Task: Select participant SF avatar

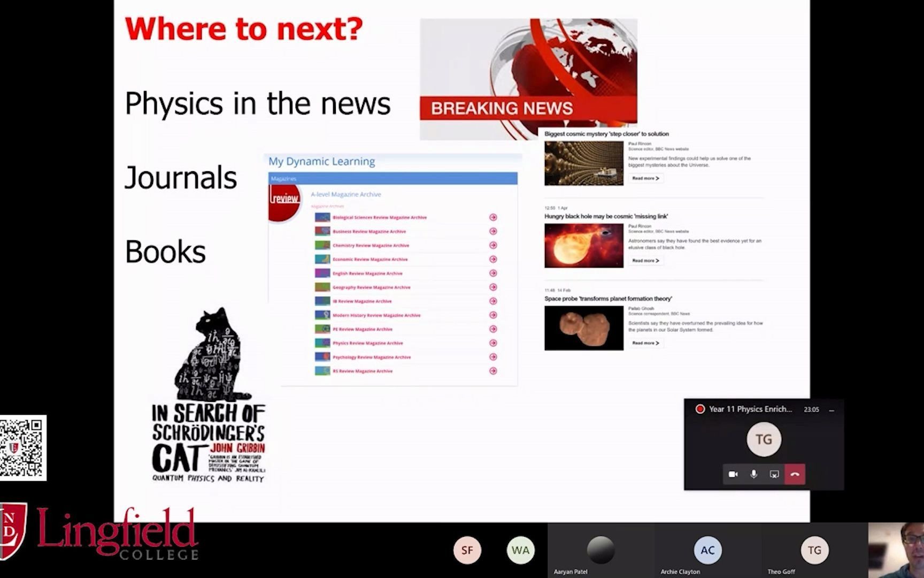Action: [467, 550]
